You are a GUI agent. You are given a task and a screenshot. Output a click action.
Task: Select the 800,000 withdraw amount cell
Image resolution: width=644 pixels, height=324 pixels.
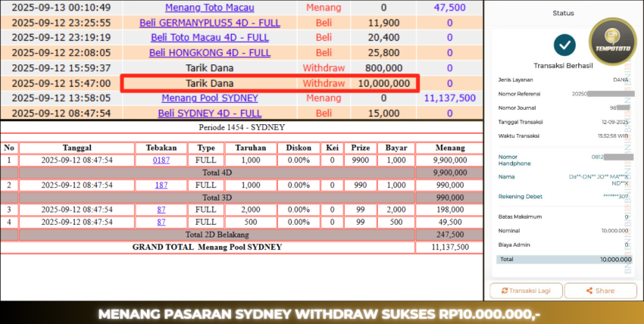tap(383, 68)
